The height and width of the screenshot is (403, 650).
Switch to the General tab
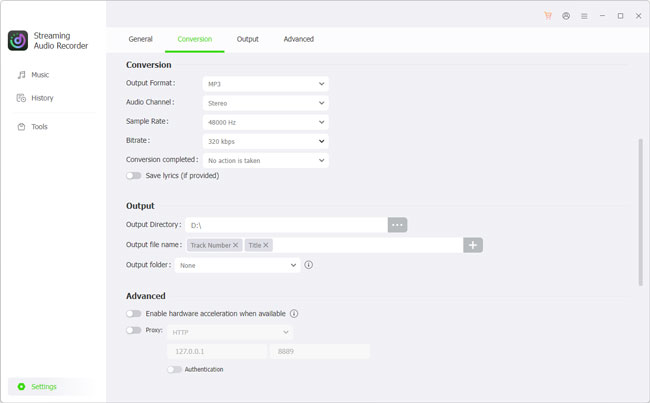141,39
